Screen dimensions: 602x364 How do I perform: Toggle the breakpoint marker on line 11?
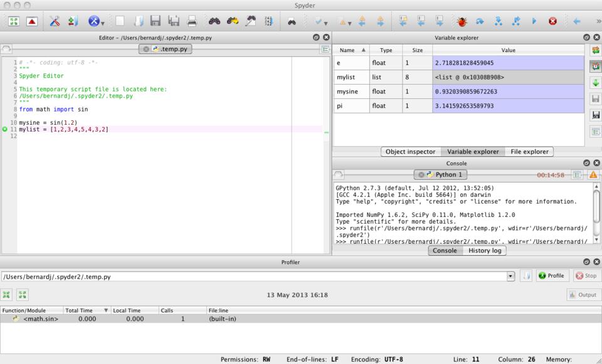(5, 129)
